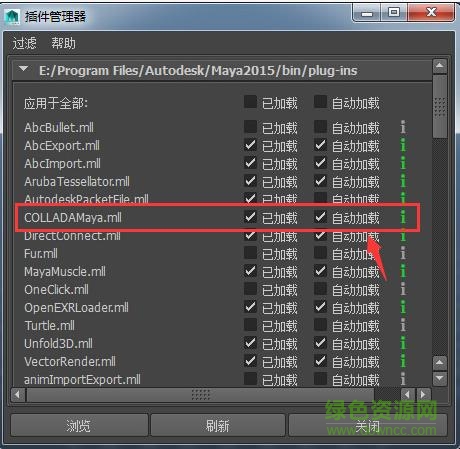
Task: Click the 刷新 refresh button
Action: click(218, 425)
